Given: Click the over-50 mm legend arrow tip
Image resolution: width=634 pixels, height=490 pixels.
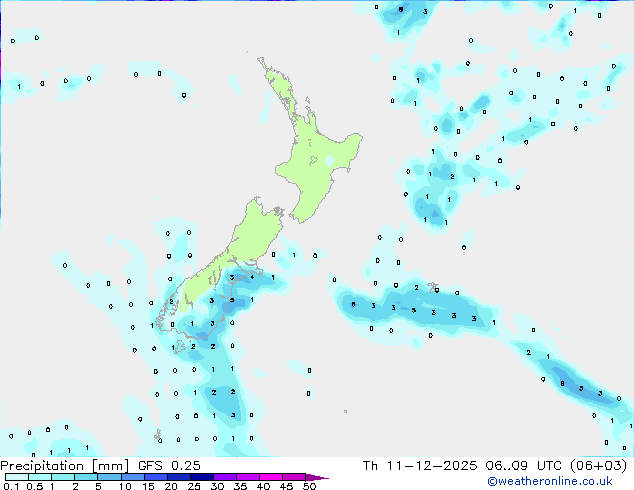Looking at the screenshot, I should 317,478.
